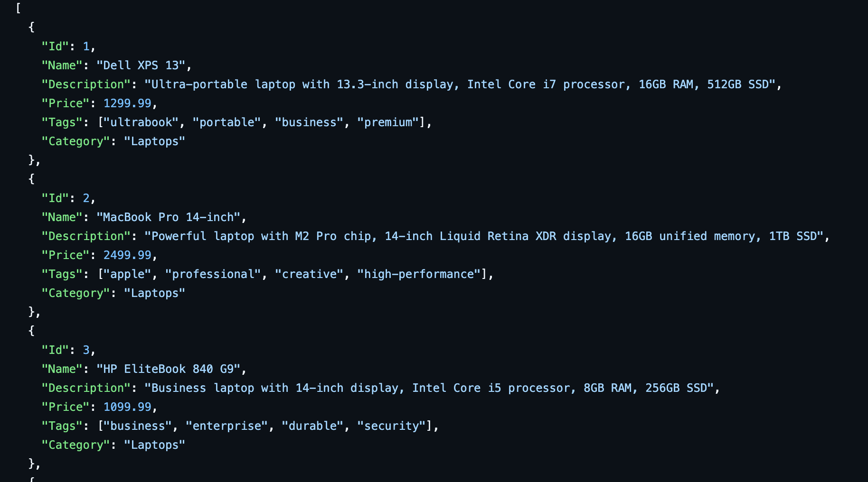
Task: Click the "Description" key of Dell XPS entry
Action: tap(86, 84)
